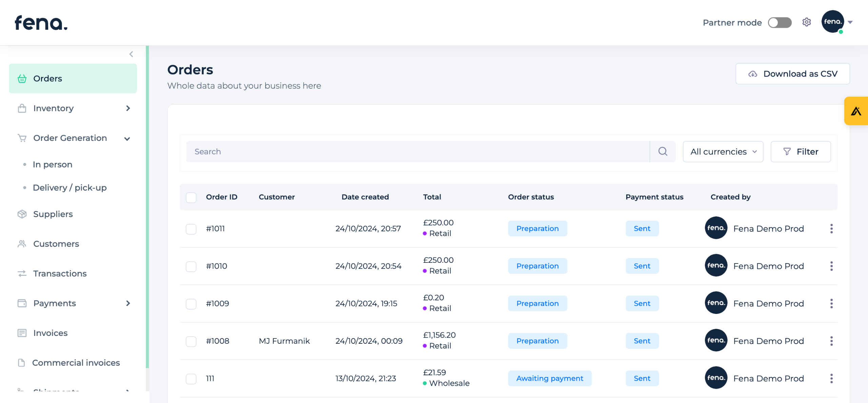Tick the checkbox for order #1010

(191, 266)
